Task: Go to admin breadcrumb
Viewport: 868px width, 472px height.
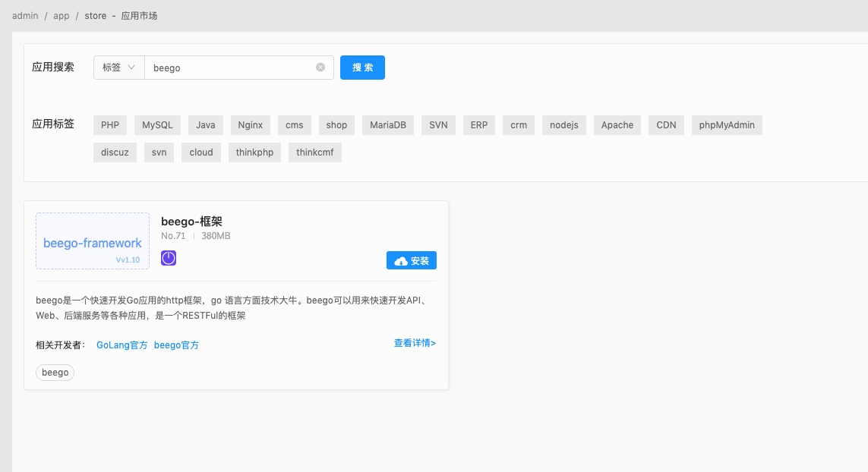Action: click(x=25, y=16)
